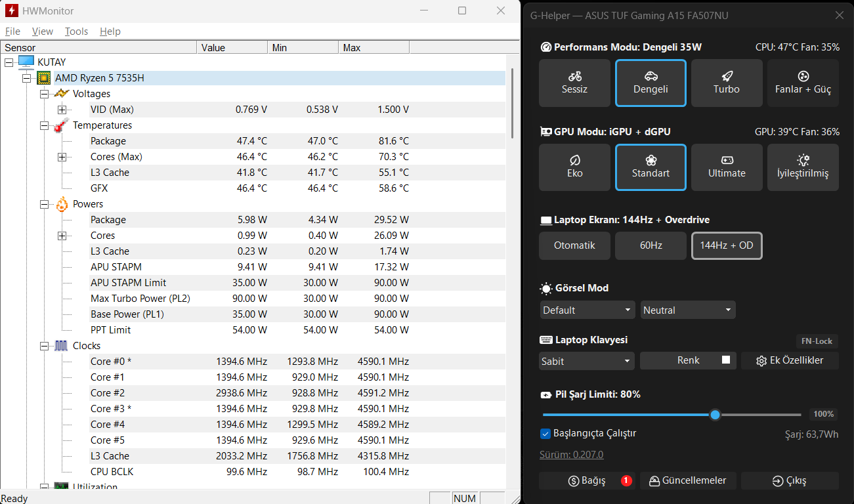Open the Default visual mode dropdown
Screen dimensions: 854x504
pyautogui.click(x=587, y=310)
